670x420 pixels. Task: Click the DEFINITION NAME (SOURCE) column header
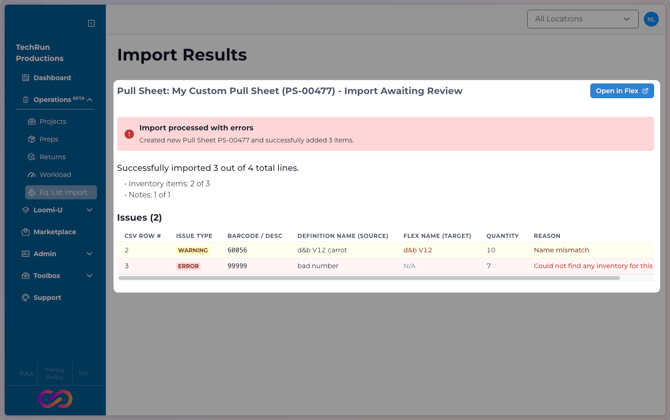point(343,236)
